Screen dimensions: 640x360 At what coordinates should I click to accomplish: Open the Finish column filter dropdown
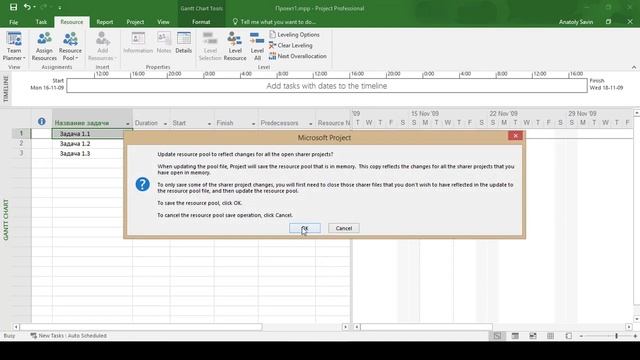coord(253,123)
